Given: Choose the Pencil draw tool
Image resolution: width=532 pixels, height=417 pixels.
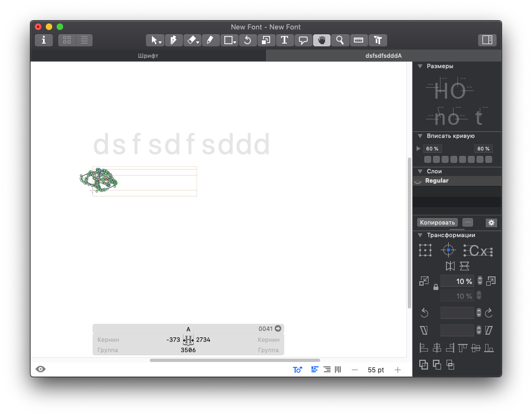Looking at the screenshot, I should pyautogui.click(x=210, y=40).
